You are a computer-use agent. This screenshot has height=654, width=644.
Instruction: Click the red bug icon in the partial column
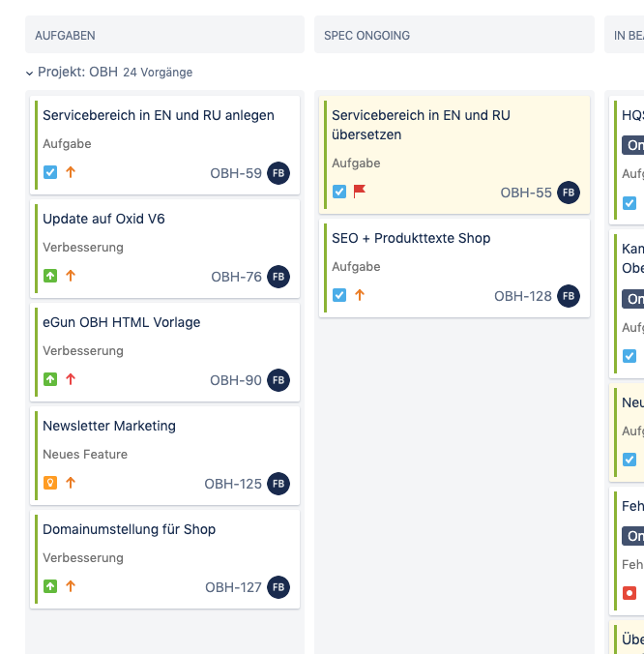click(629, 592)
